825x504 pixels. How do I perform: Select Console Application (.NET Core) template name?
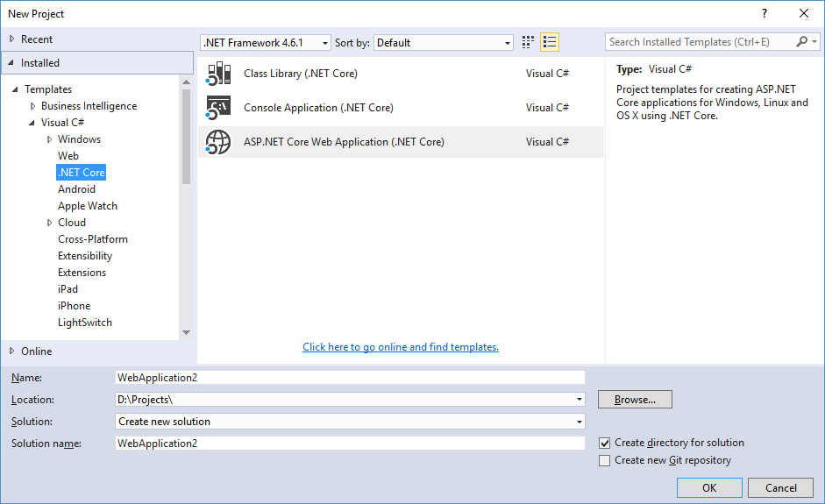[318, 108]
